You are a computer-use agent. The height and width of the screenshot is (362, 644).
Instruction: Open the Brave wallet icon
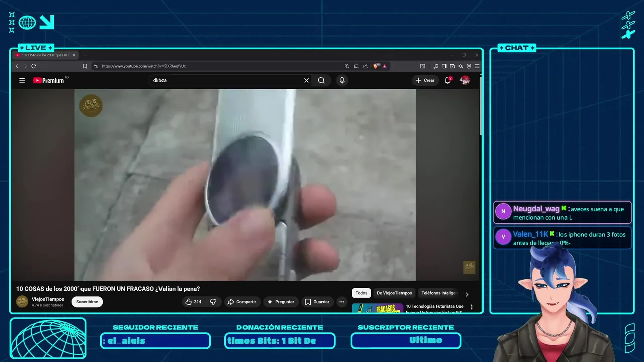452,66
